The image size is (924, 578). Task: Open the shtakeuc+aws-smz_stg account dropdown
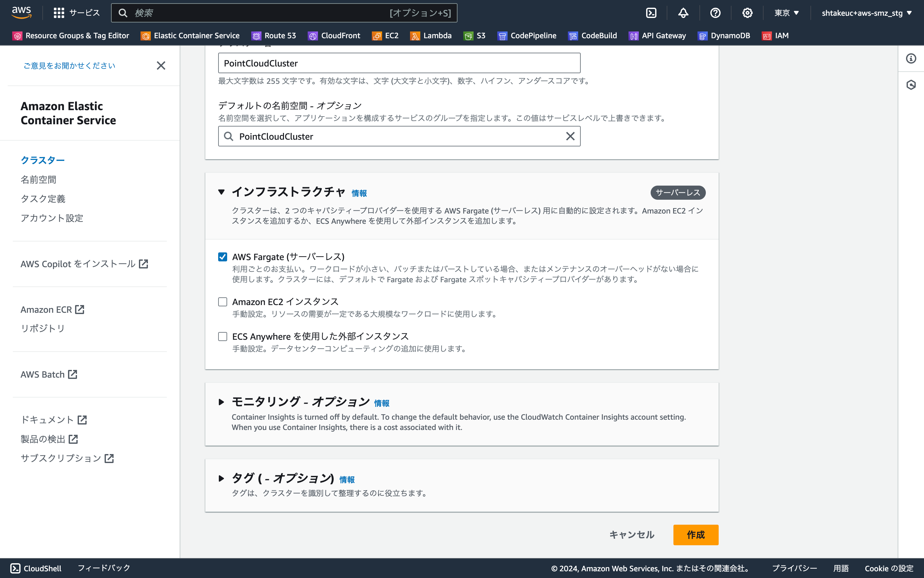tap(867, 13)
